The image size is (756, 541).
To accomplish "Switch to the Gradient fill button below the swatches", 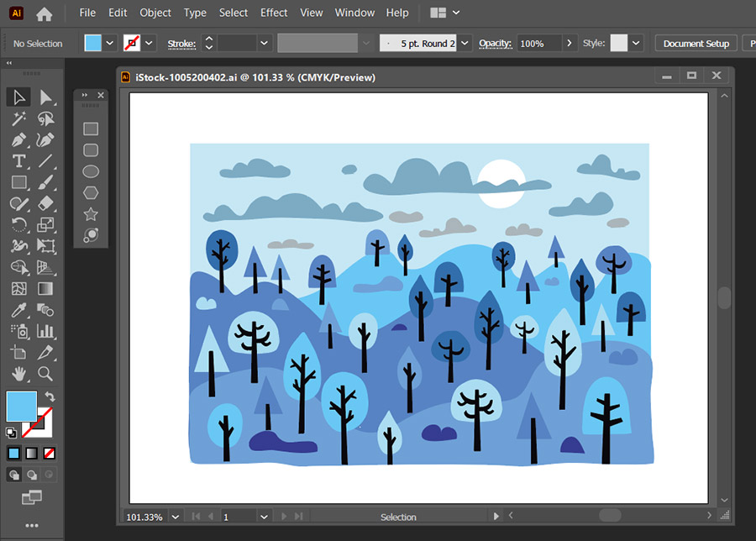I will pyautogui.click(x=31, y=453).
